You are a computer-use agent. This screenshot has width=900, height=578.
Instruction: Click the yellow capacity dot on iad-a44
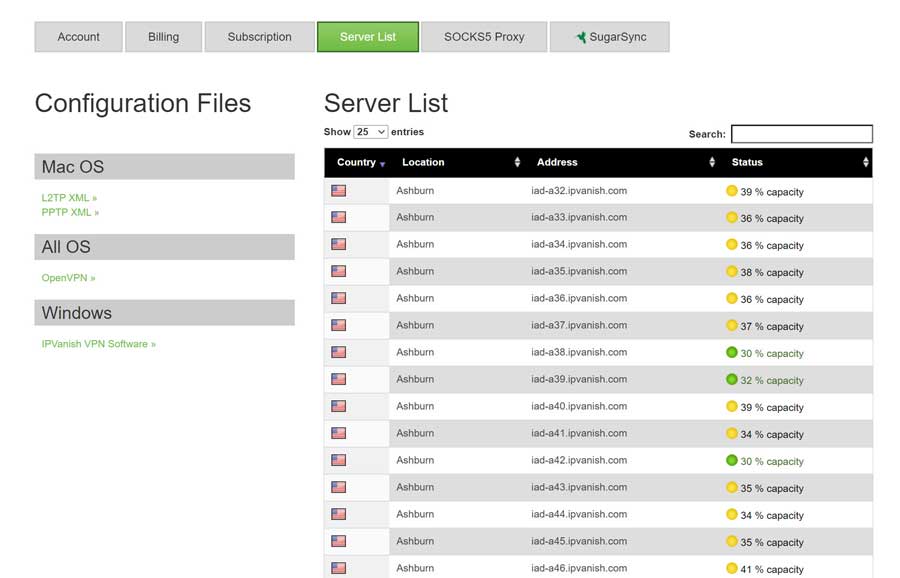tap(732, 514)
